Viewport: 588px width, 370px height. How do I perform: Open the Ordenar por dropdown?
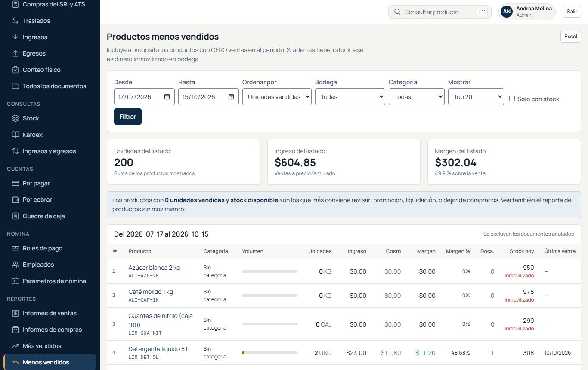tap(277, 97)
